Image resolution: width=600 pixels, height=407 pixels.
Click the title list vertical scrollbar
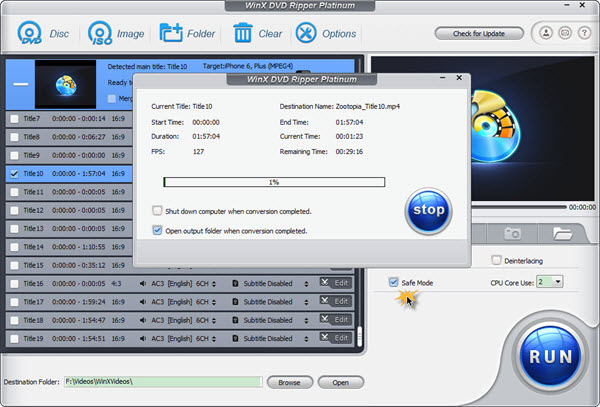coord(359,336)
